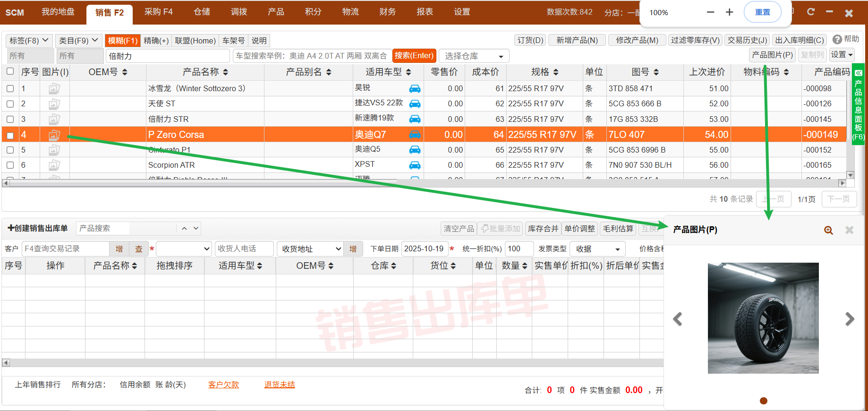
Task: Click the zoom-in plus icon
Action: 729,12
